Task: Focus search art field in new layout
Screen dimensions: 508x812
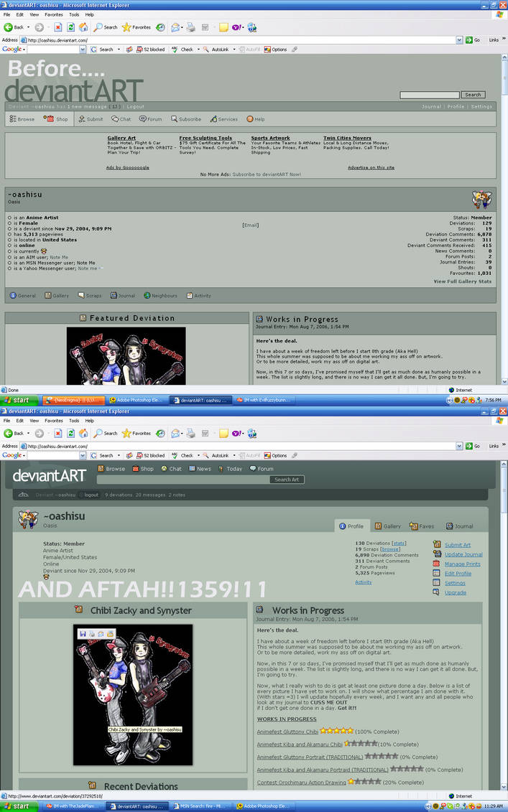Action: point(183,480)
